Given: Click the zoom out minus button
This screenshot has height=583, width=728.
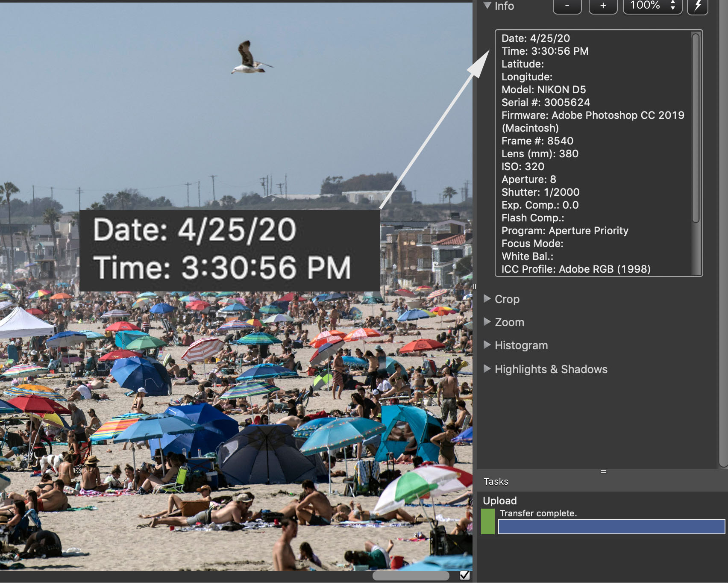Looking at the screenshot, I should (567, 6).
